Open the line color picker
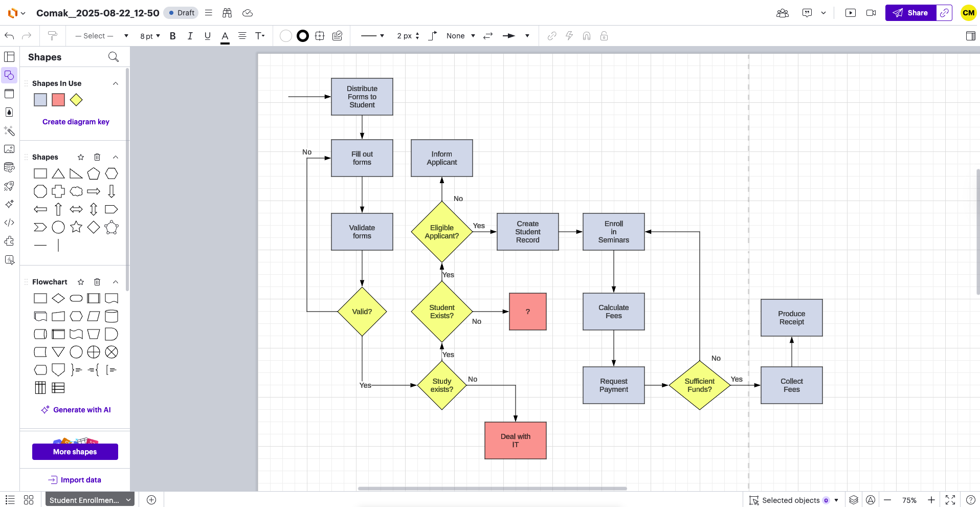Screen dimensions: 980x507 pyautogui.click(x=303, y=36)
